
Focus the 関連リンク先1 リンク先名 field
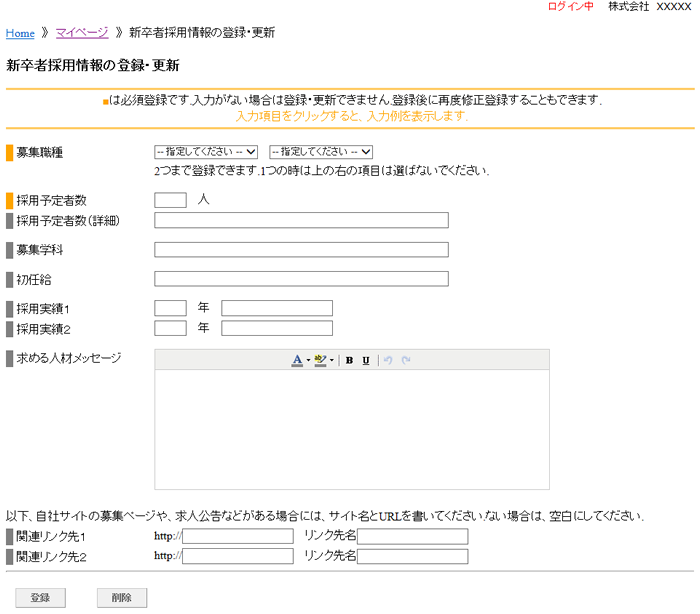(412, 536)
